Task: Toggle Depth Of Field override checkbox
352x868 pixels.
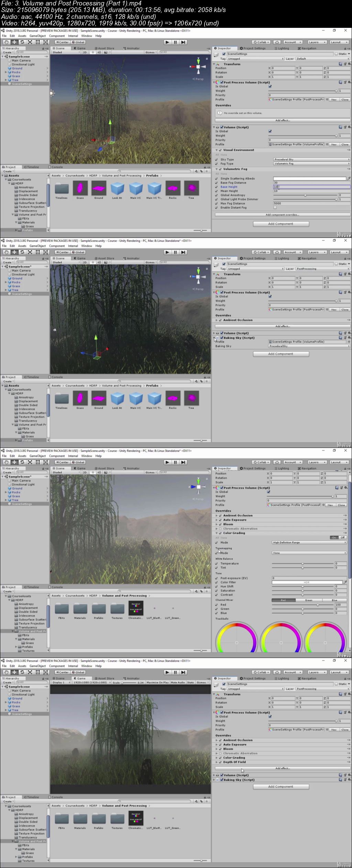Action: coord(220,762)
